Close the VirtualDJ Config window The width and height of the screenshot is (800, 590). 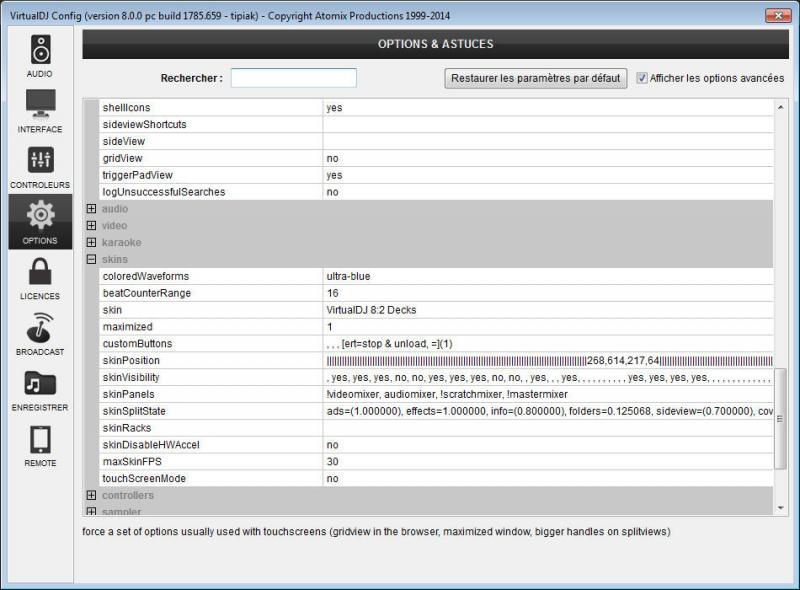778,15
